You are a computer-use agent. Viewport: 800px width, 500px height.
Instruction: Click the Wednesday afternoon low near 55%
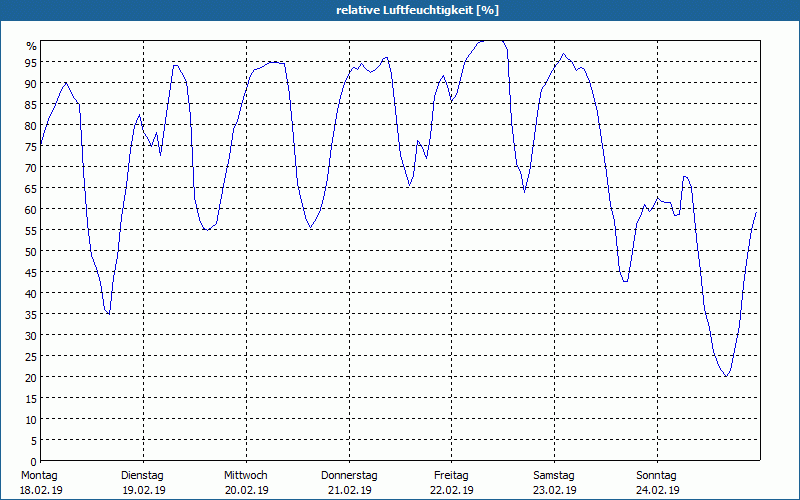pyautogui.click(x=311, y=227)
